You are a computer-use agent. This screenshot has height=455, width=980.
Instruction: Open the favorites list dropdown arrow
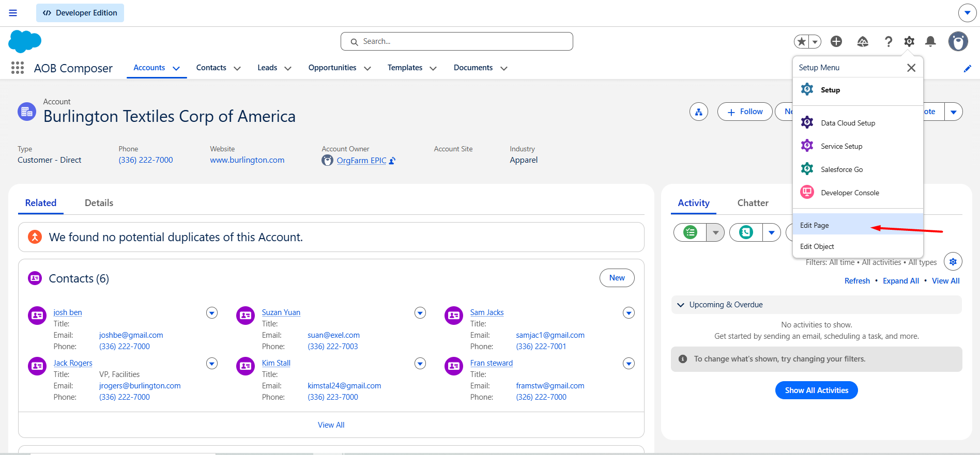pyautogui.click(x=815, y=41)
